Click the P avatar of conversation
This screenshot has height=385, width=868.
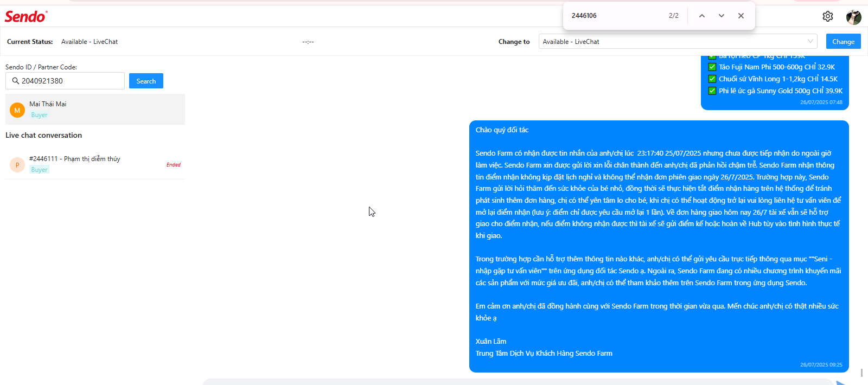pos(17,165)
